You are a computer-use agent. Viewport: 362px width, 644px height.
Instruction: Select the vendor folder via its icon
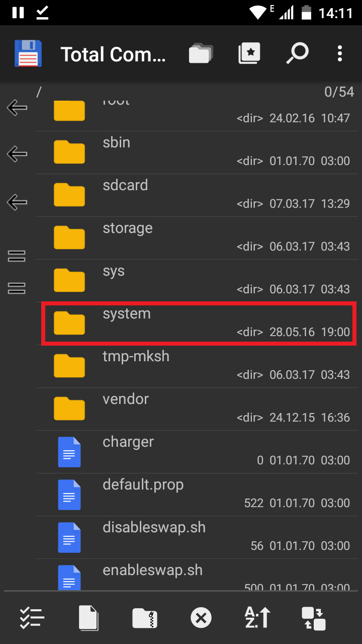pyautogui.click(x=69, y=409)
